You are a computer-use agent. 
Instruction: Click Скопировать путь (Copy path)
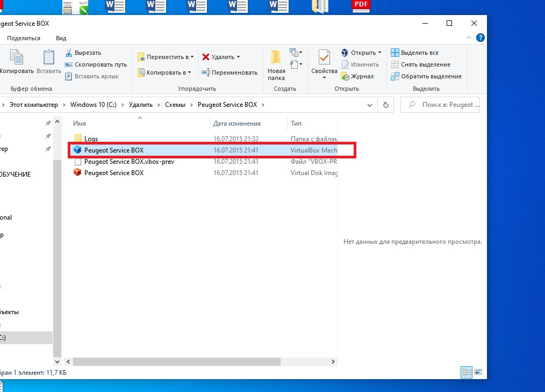(x=96, y=64)
